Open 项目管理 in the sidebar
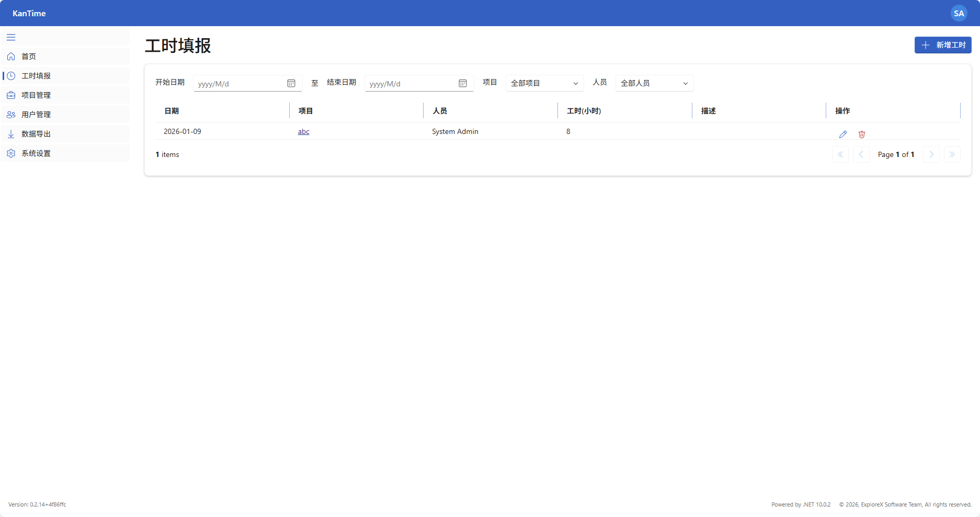The width and height of the screenshot is (980, 517). coord(36,95)
